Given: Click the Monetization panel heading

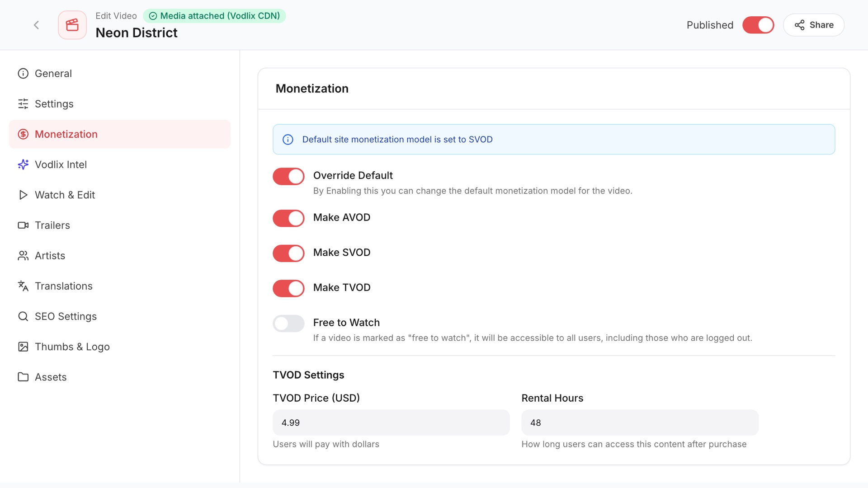Looking at the screenshot, I should tap(312, 89).
